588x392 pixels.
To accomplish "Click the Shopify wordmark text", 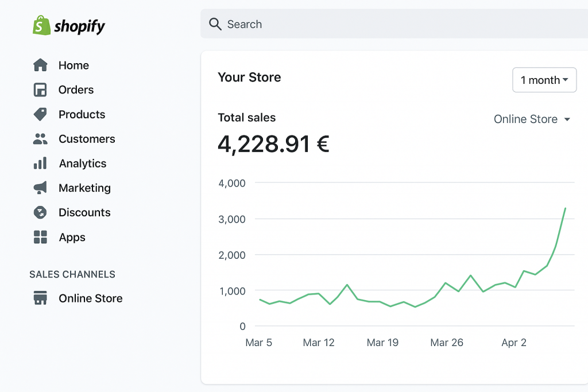I will click(80, 26).
